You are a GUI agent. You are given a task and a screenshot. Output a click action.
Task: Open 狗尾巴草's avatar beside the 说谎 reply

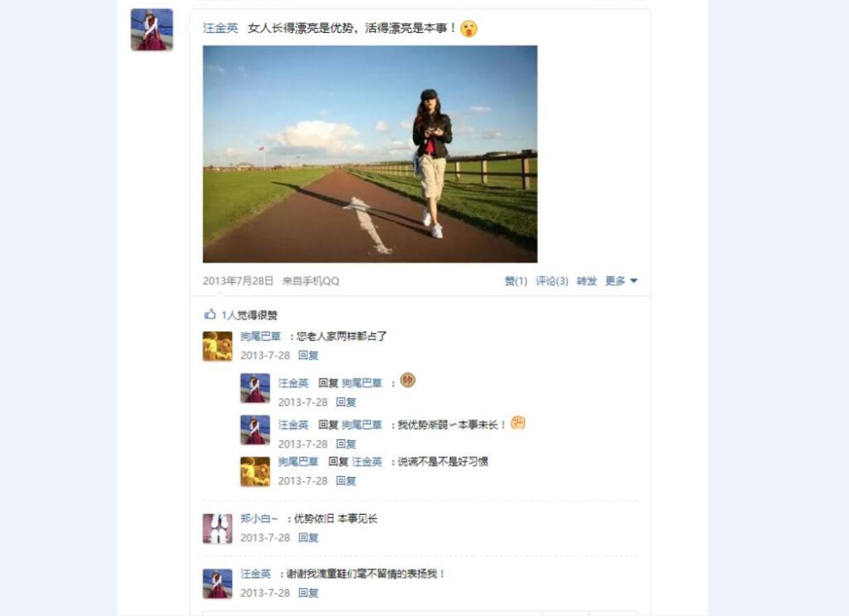tap(255, 472)
